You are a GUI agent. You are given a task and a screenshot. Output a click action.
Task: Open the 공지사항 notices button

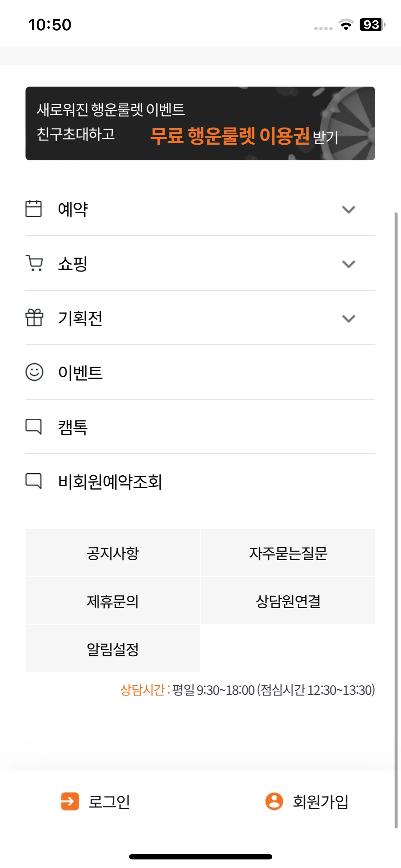pyautogui.click(x=113, y=553)
